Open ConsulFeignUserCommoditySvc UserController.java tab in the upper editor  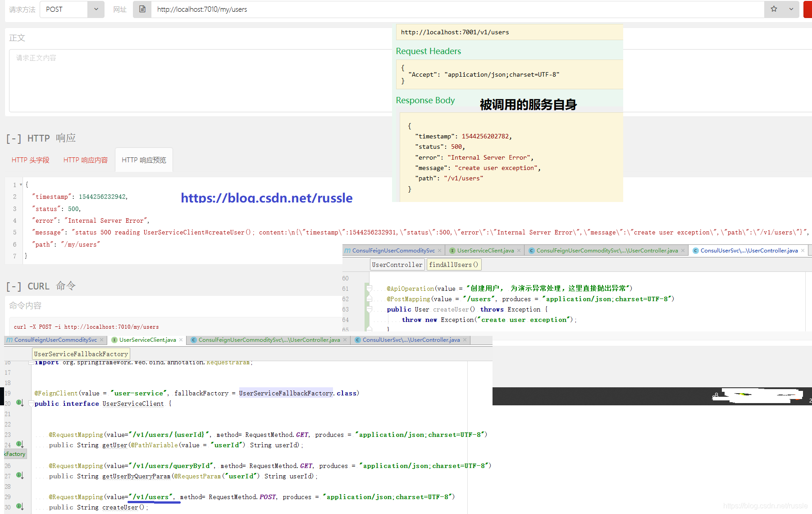point(607,251)
